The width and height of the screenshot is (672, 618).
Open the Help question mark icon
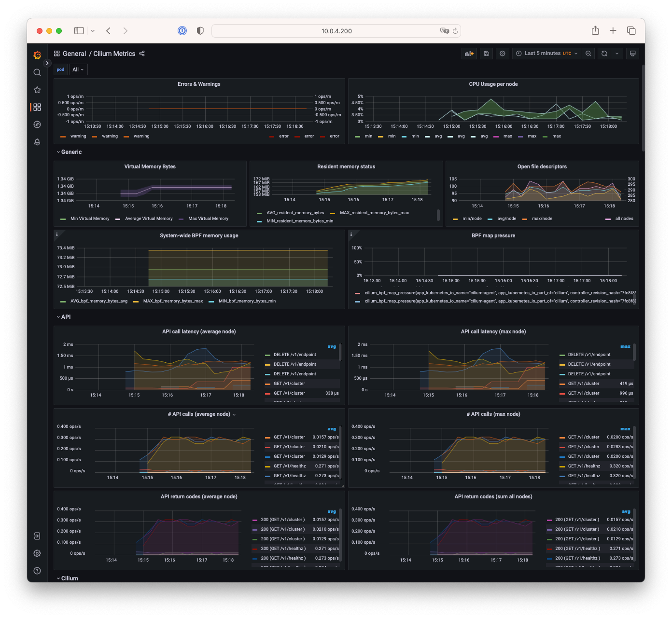(x=37, y=571)
